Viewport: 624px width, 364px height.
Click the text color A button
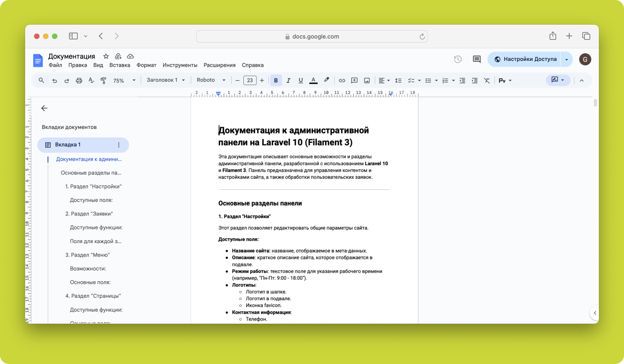tap(313, 81)
